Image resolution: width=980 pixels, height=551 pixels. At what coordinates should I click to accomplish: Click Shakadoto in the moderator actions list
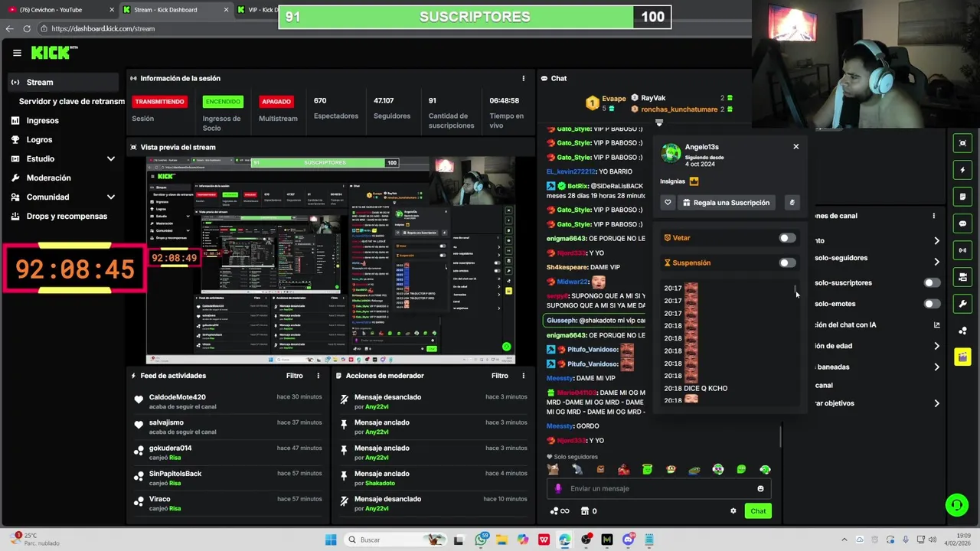pos(380,483)
